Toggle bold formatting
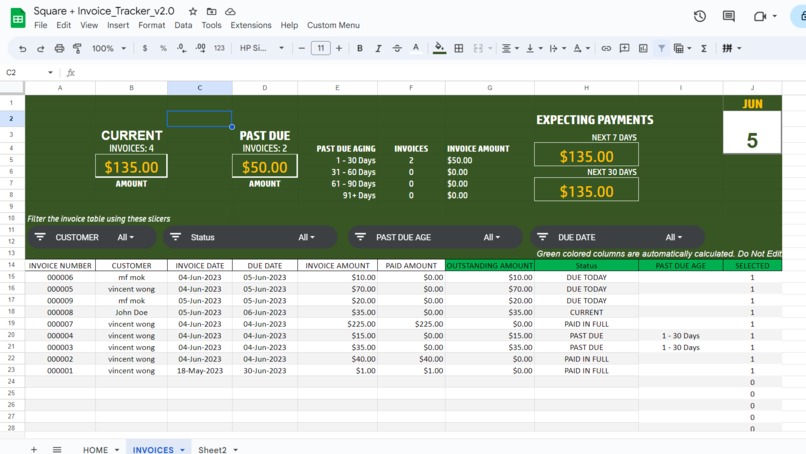Screen dimensions: 806x454 (360, 48)
